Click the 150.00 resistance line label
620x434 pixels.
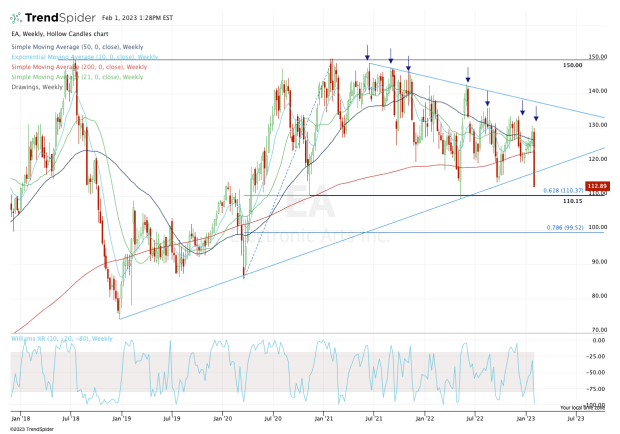point(573,65)
